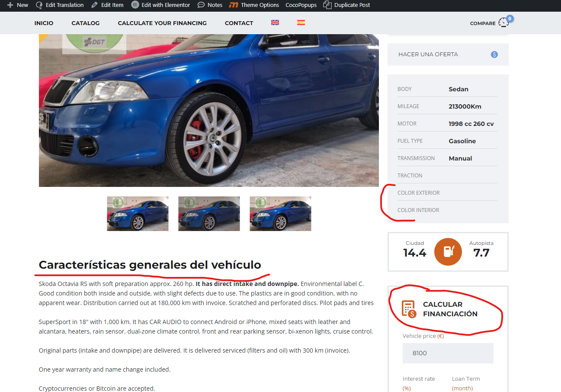Click the Elementor logo icon
561x392 pixels.
point(135,5)
